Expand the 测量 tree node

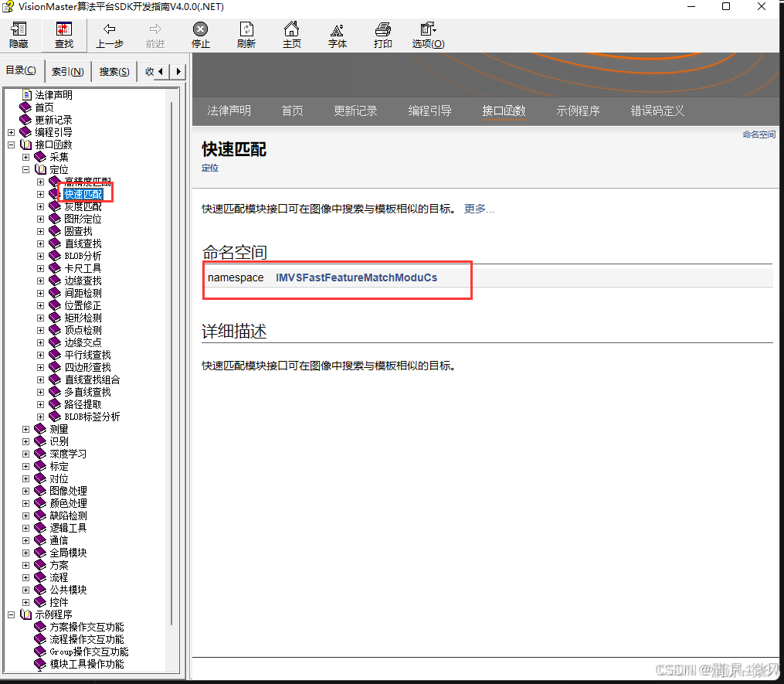(x=25, y=428)
